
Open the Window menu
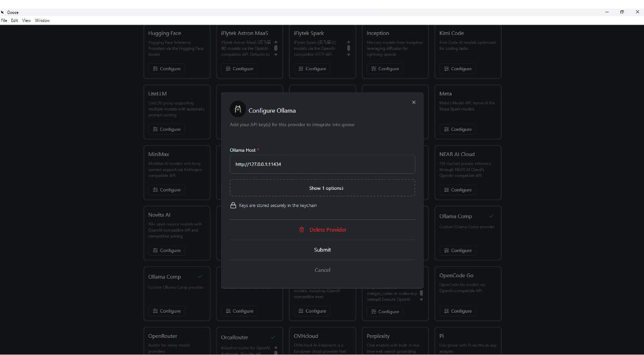coord(42,20)
